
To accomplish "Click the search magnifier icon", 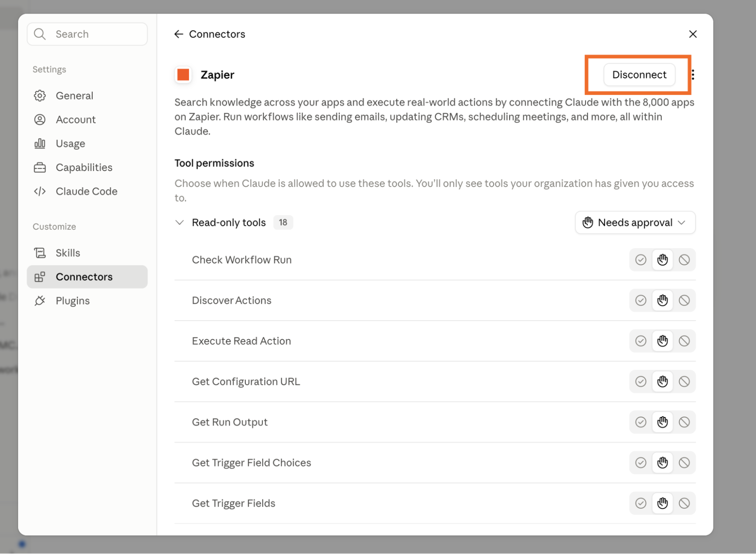I will tap(40, 34).
